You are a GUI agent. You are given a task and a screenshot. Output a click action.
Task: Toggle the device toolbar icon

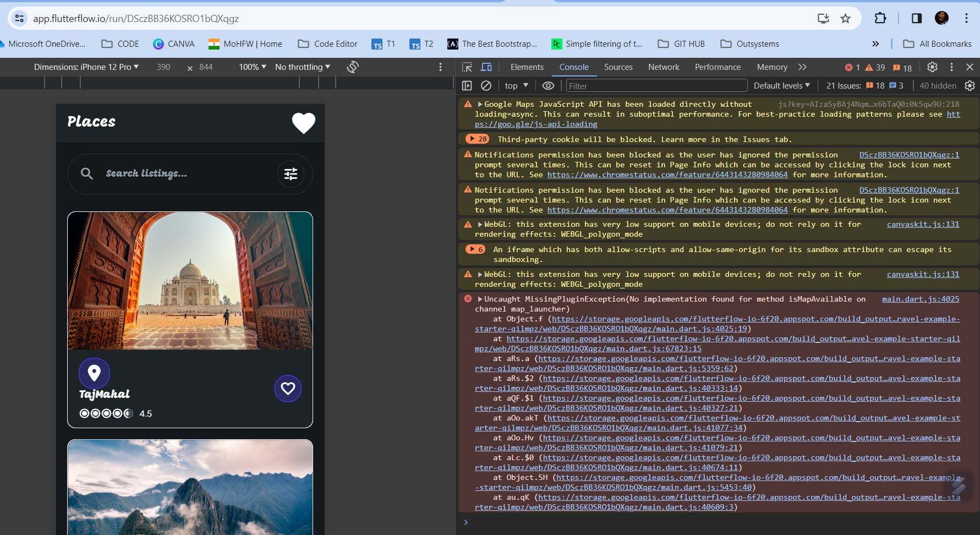pyautogui.click(x=486, y=67)
